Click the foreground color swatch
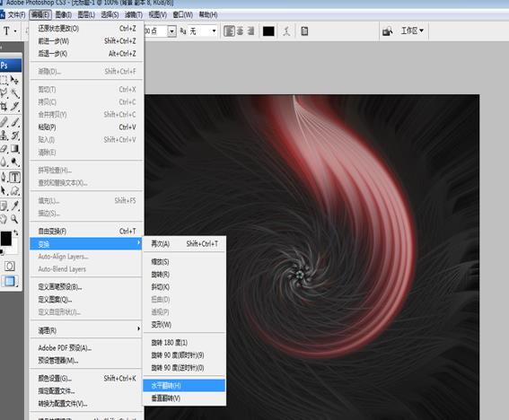The image size is (509, 420). click(x=6, y=238)
